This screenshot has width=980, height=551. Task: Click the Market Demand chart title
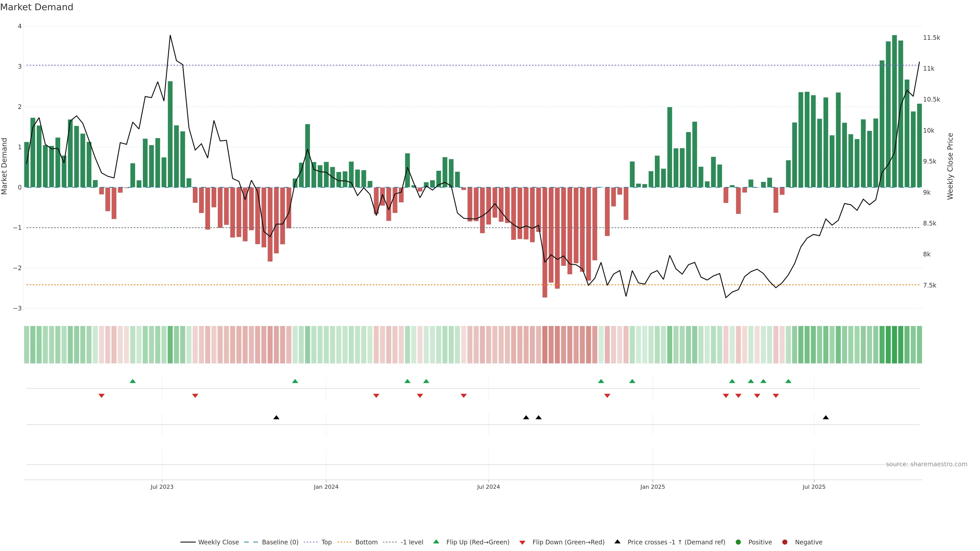[x=36, y=7]
